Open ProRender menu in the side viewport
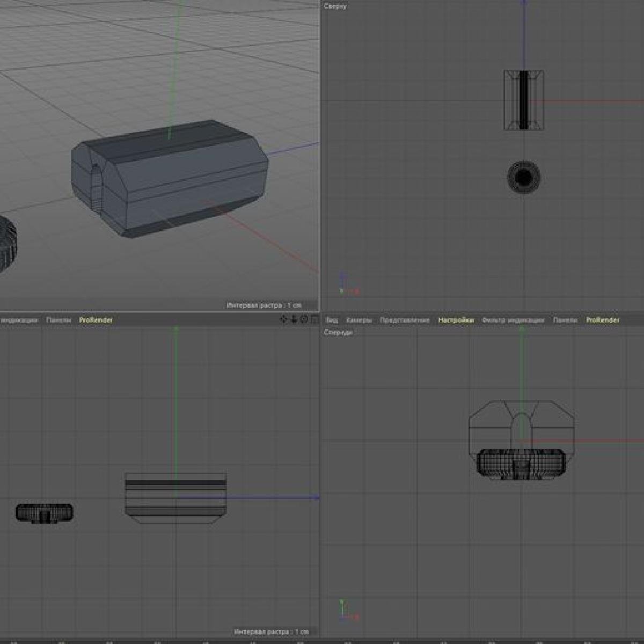Image resolution: width=644 pixels, height=644 pixels. tap(96, 320)
